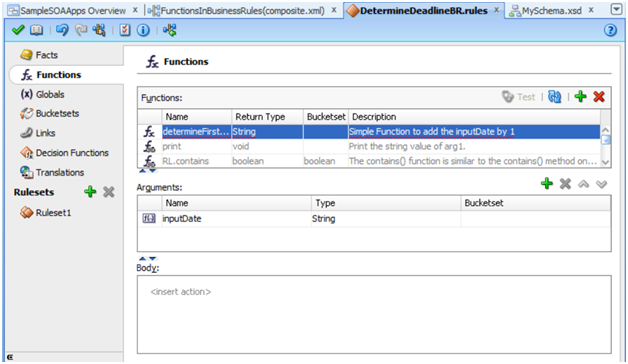Click the Description column header
Viewport: 628px width, 364px height.
tap(474, 117)
